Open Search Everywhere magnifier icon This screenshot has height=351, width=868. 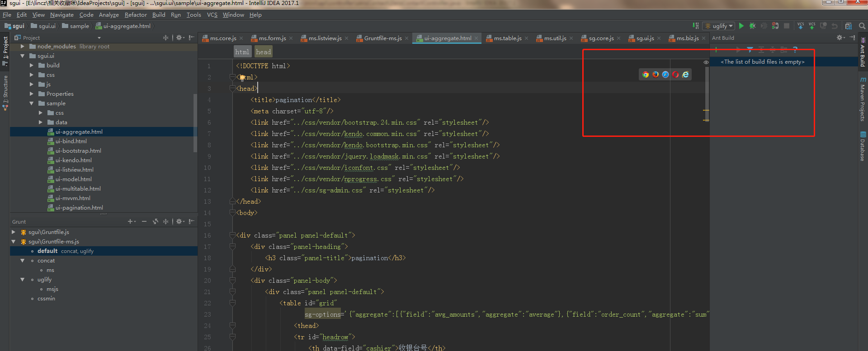tap(862, 26)
